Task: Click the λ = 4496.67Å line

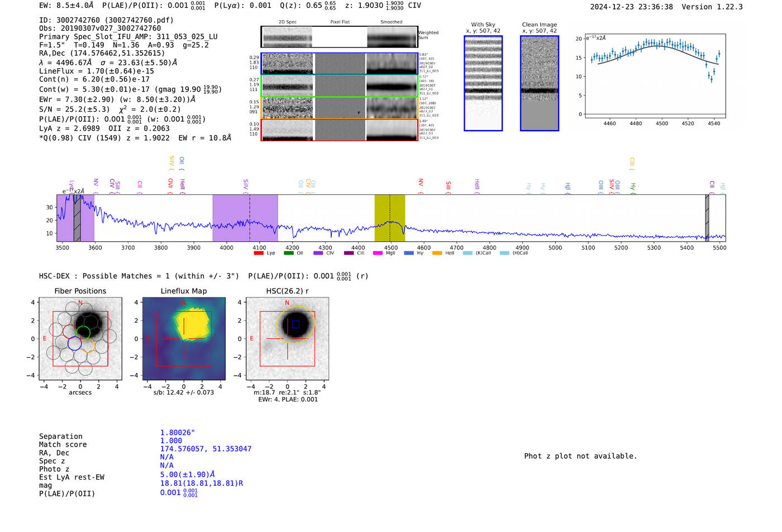Action: pos(108,63)
